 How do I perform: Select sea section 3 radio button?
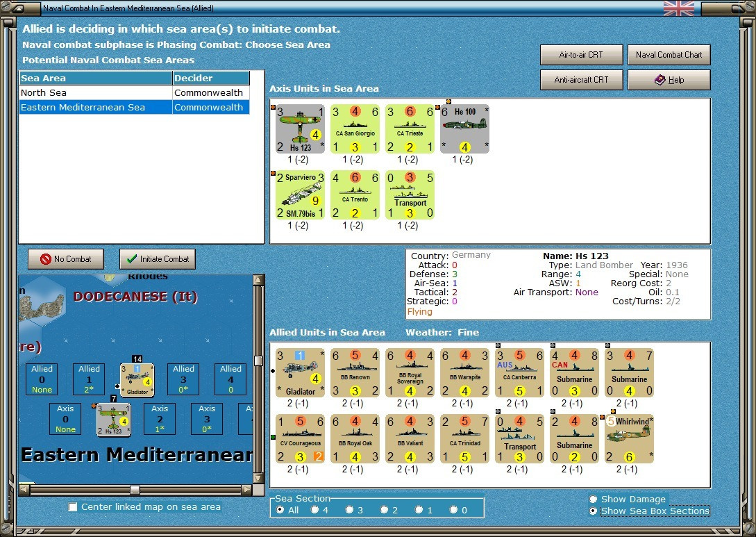[350, 510]
